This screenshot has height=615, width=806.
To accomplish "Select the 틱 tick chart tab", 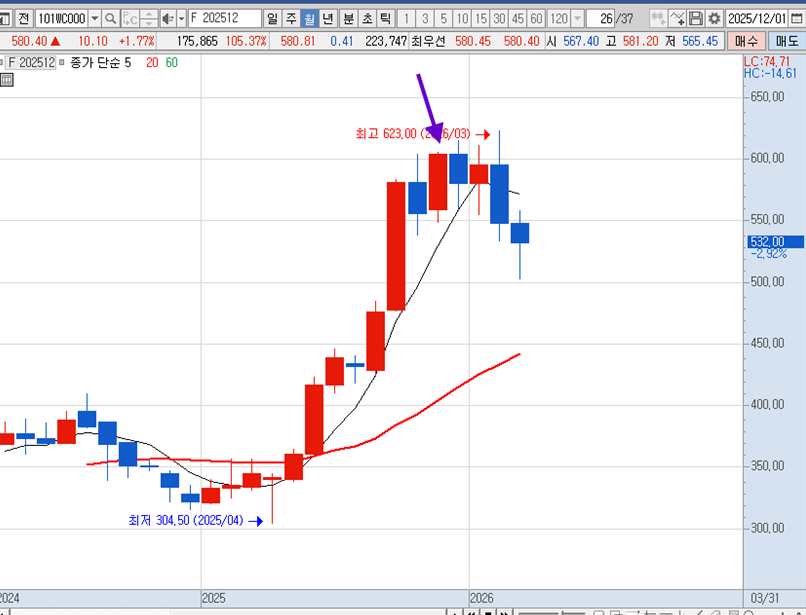I will click(385, 19).
